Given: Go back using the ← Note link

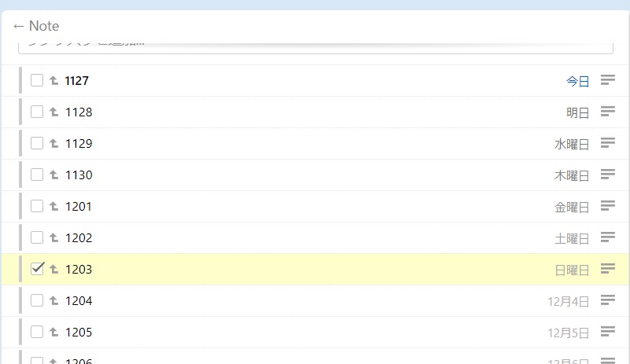Looking at the screenshot, I should click(x=36, y=26).
